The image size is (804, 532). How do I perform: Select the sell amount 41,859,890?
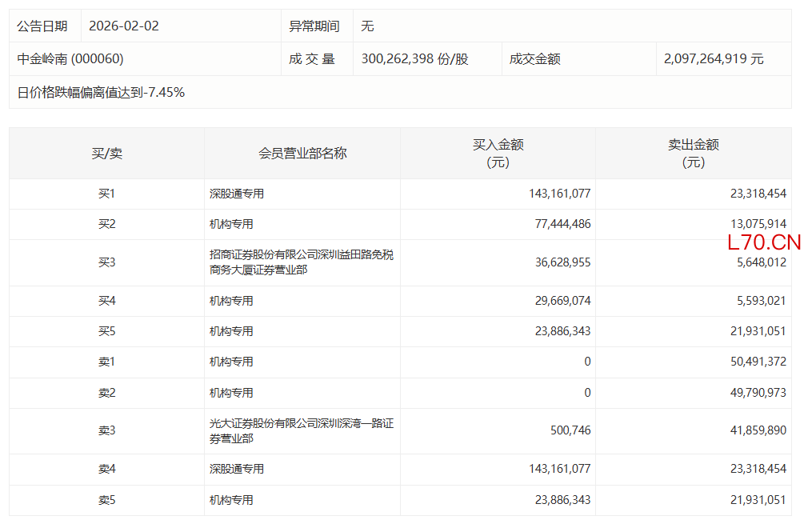(754, 431)
